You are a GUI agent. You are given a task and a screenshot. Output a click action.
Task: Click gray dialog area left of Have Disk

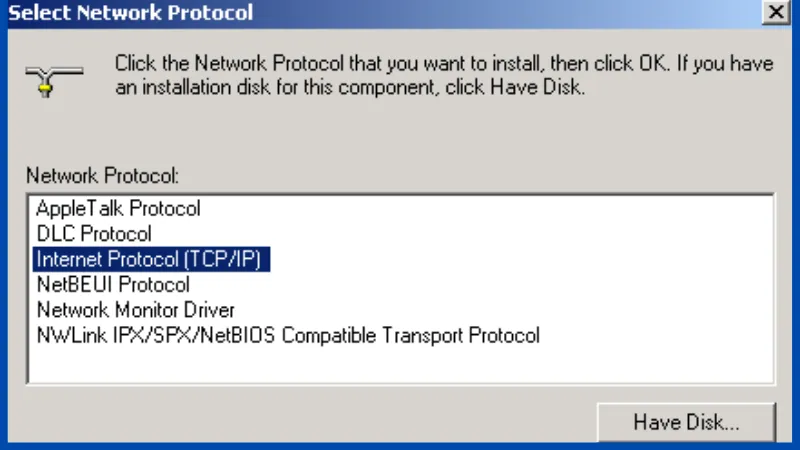(300, 421)
